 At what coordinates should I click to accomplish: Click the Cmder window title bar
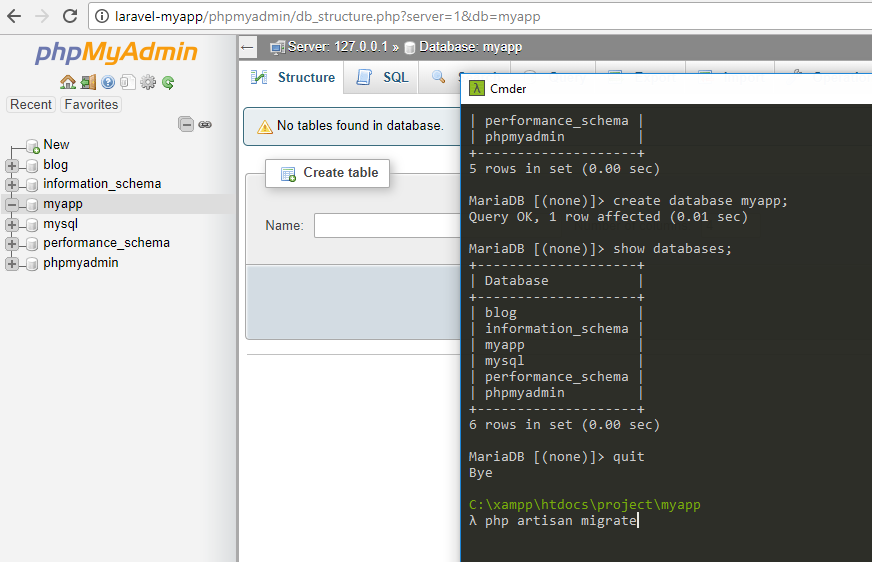click(x=666, y=88)
